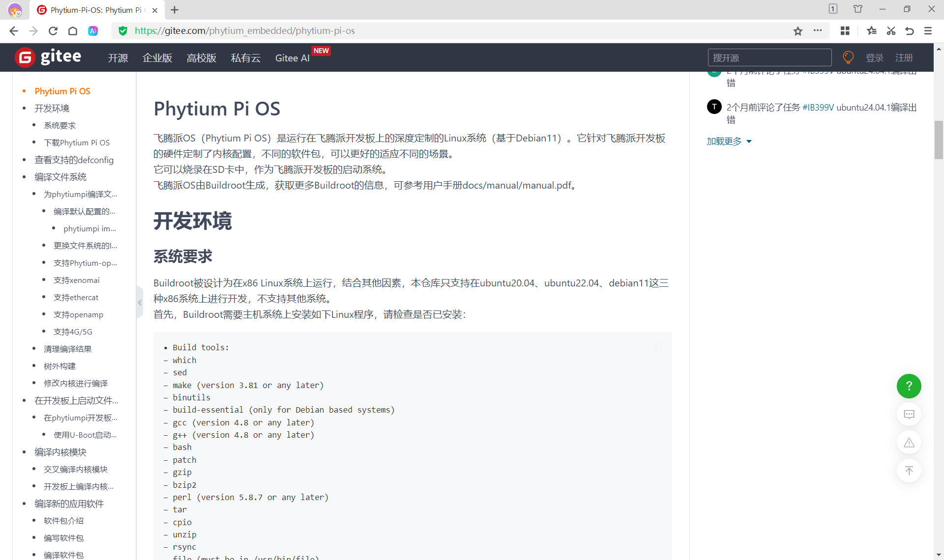This screenshot has height=560, width=944.
Task: Jump to 编译内核模块 in outline
Action: coord(60,452)
